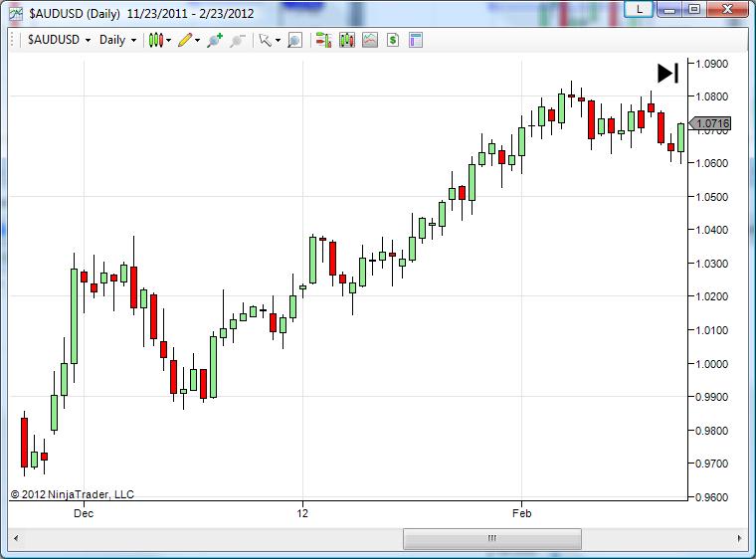Toggle the chart trader icon
The image size is (756, 559).
[323, 40]
